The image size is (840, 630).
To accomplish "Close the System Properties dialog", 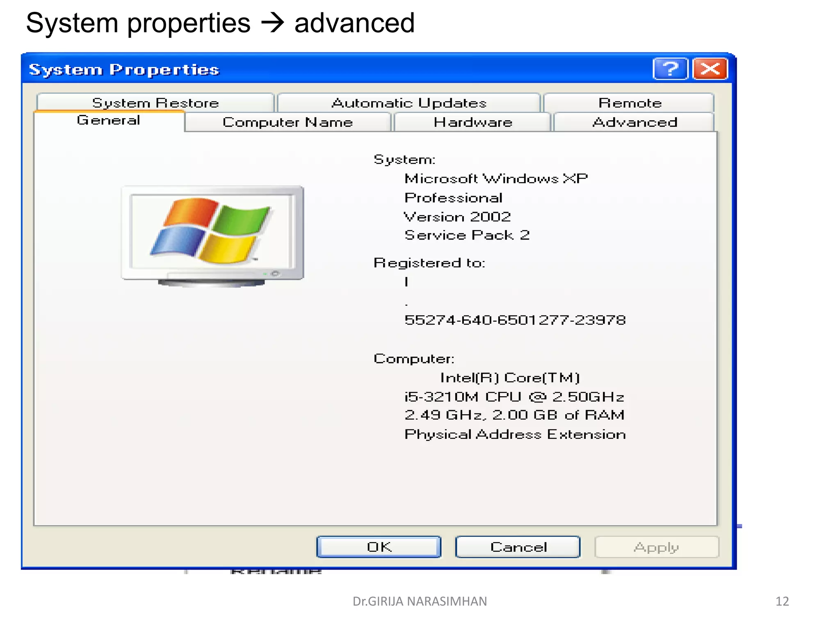I will click(x=710, y=69).
